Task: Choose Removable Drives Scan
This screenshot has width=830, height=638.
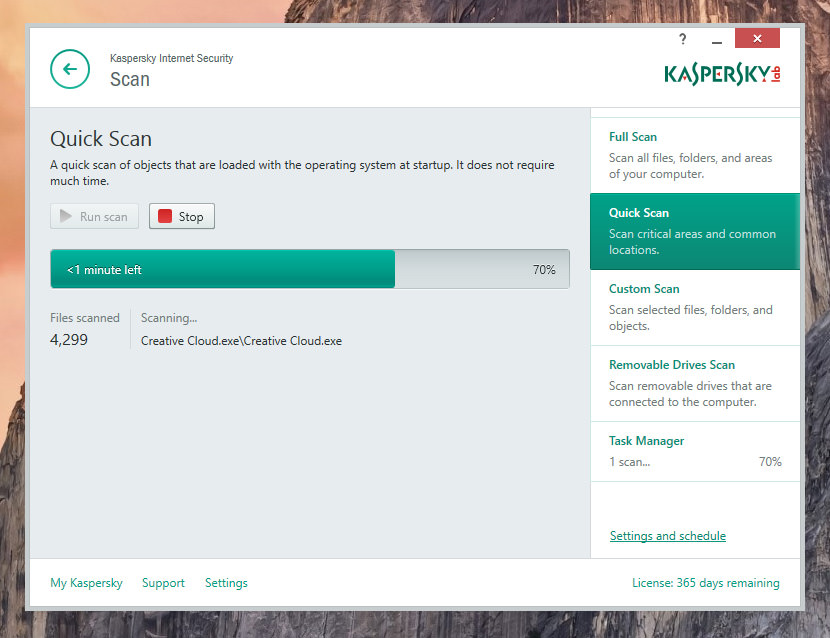Action: [695, 383]
